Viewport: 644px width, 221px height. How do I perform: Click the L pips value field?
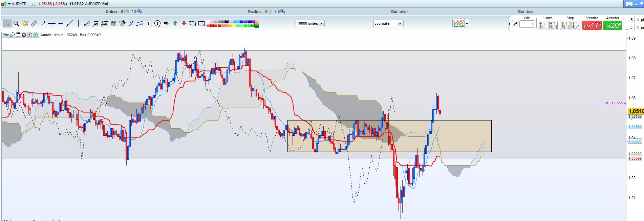click(x=637, y=28)
